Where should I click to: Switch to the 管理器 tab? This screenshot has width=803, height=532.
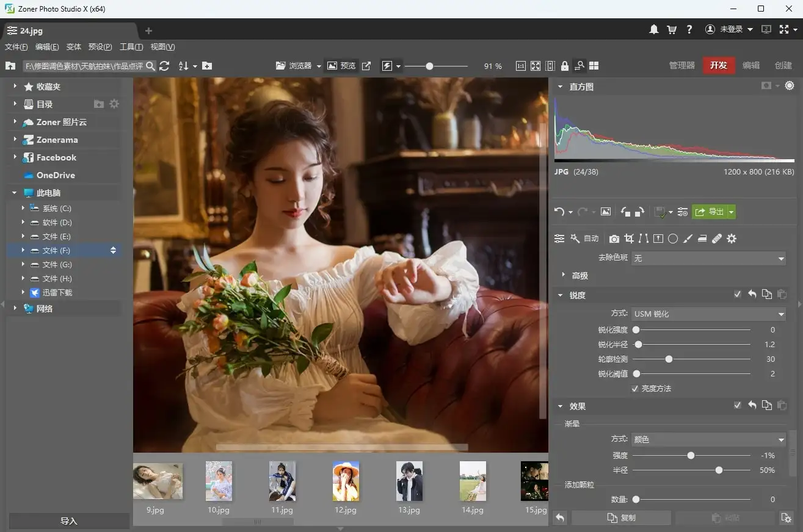pos(682,65)
